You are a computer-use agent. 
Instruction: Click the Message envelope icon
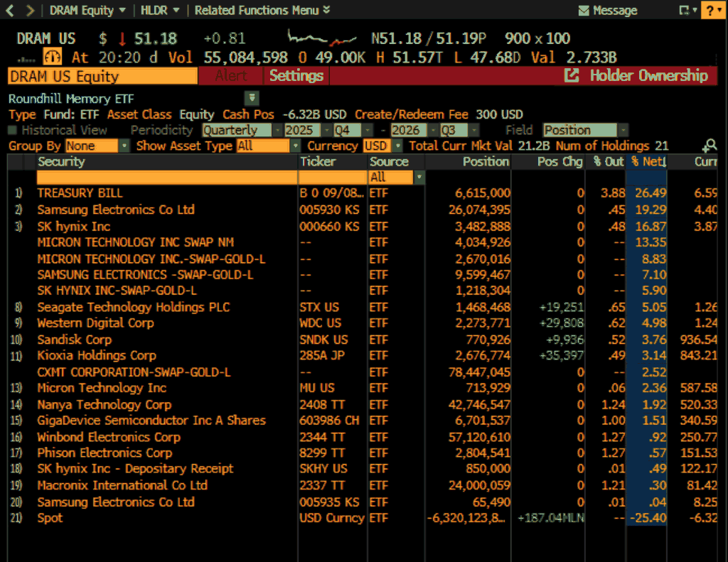click(584, 10)
